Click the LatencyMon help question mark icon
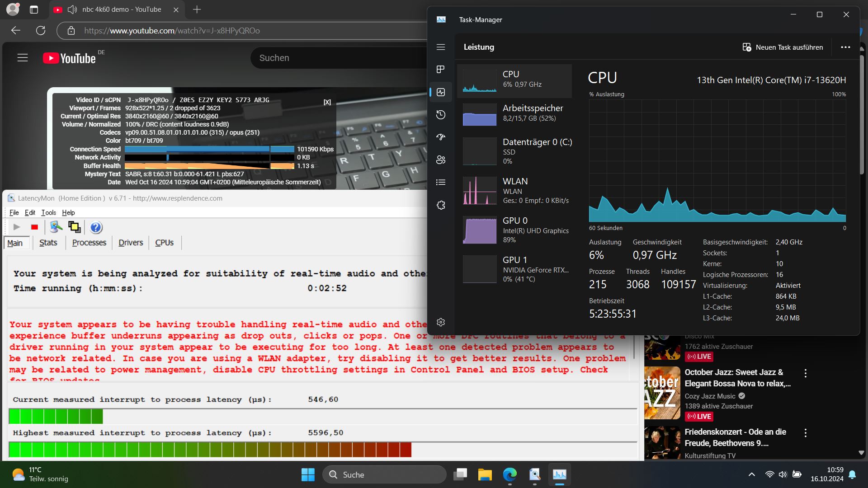 pyautogui.click(x=96, y=227)
